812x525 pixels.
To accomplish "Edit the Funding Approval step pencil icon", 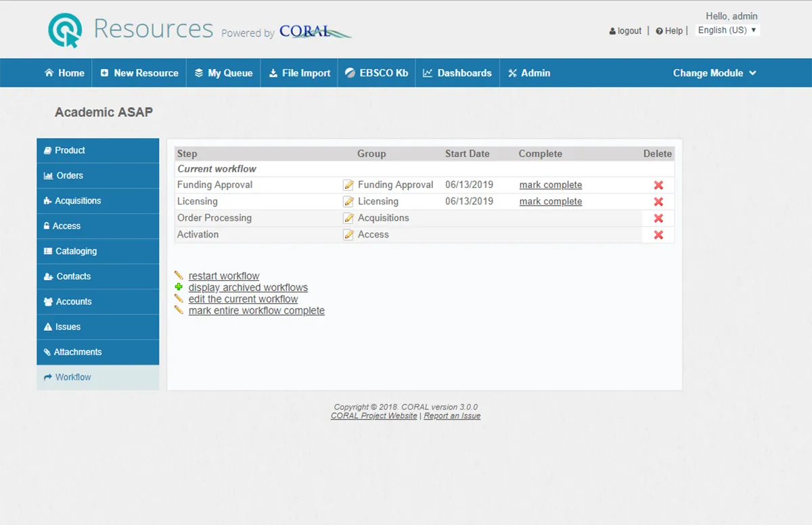I will (348, 185).
